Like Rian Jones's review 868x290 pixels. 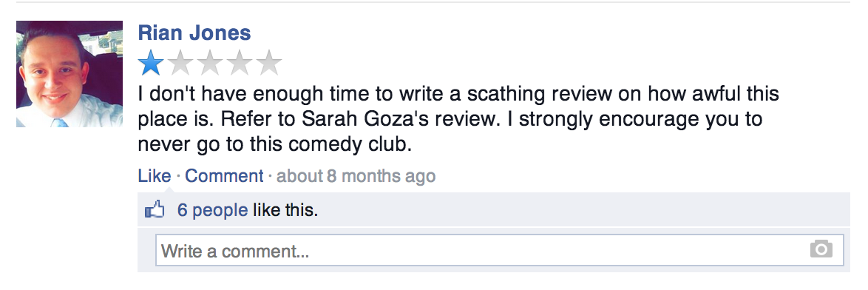click(x=155, y=176)
